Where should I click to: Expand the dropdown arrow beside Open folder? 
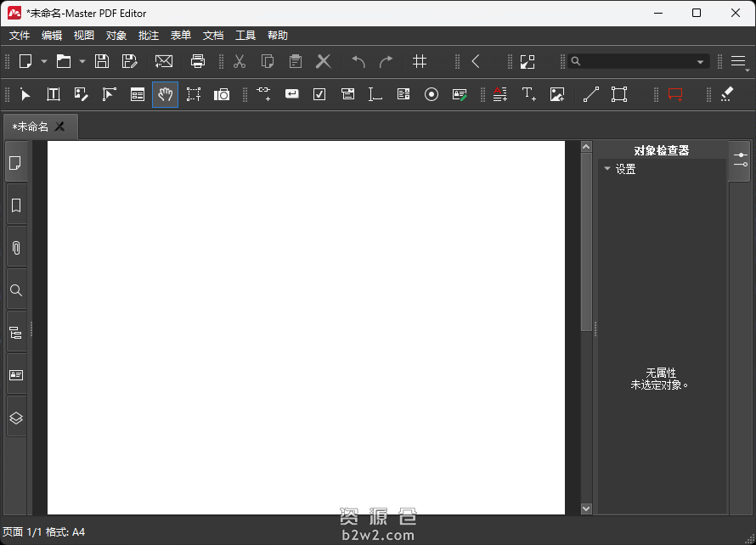pyautogui.click(x=82, y=61)
